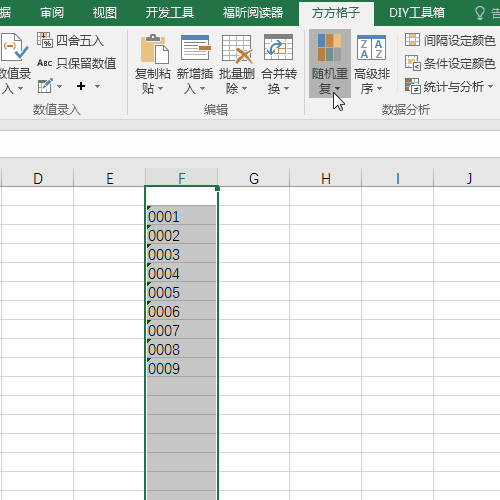Switch to the 开发工具 tab
500x500 pixels.
tap(170, 13)
